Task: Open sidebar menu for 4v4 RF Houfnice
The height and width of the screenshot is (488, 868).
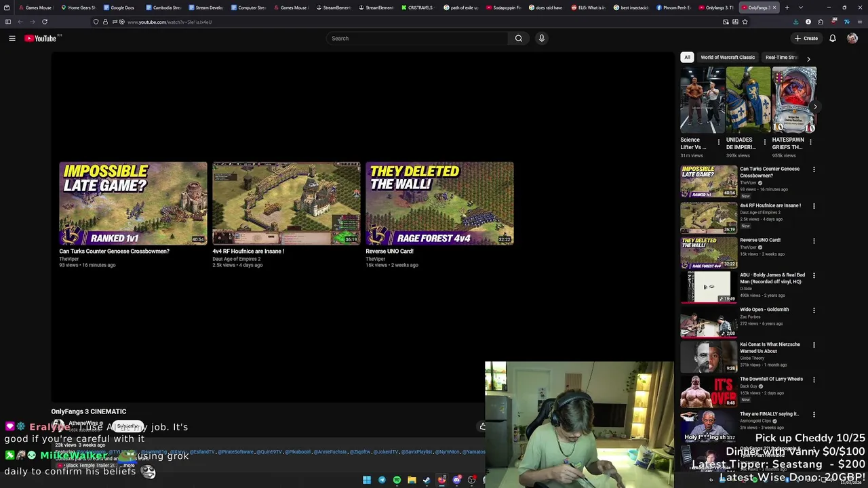Action: [x=814, y=206]
